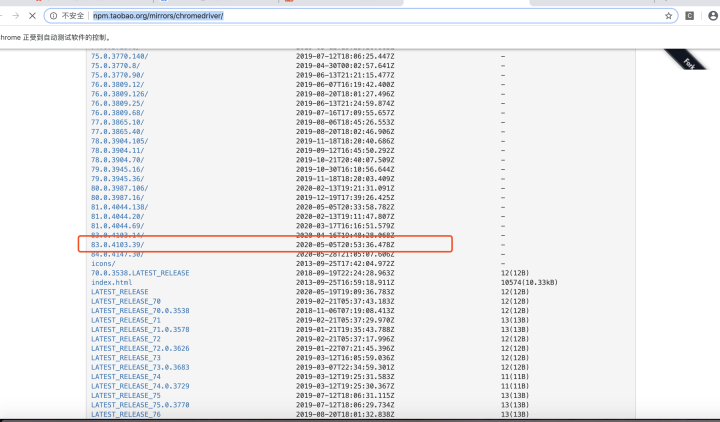Open the 78.0.3904.105/ directory
720x422 pixels.
(x=119, y=141)
